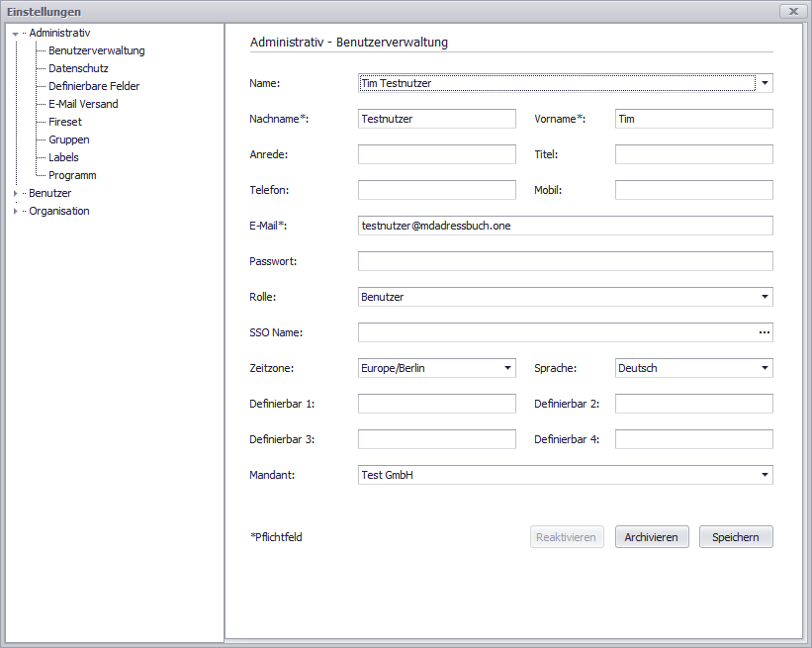This screenshot has width=812, height=648.
Task: Expand the Organisation tree node
Action: coord(16,212)
